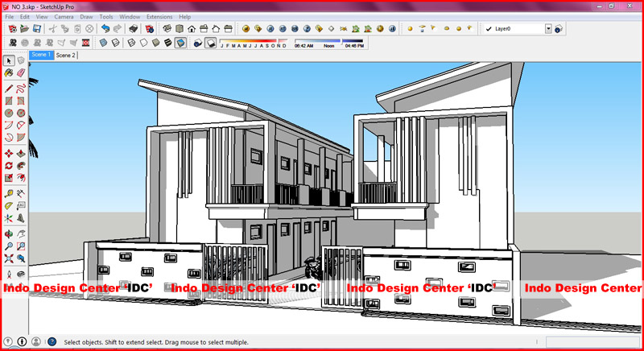Open a file with the folder icon
Screen dimensions: 644x351
pos(25,29)
